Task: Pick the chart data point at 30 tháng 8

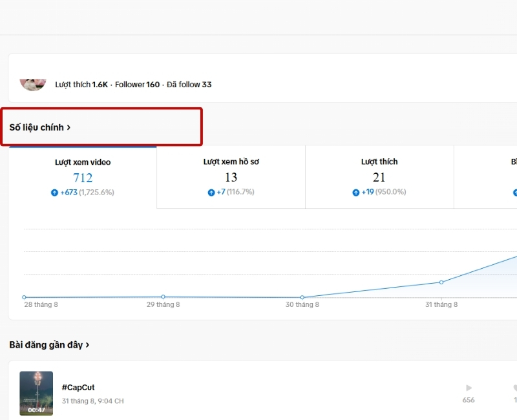Action: coord(302,297)
